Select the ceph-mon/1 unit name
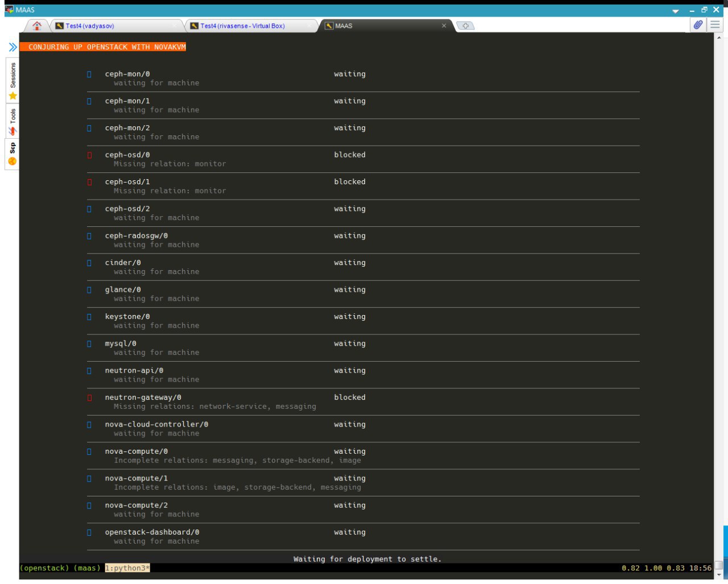This screenshot has height=584, width=728. click(x=127, y=101)
